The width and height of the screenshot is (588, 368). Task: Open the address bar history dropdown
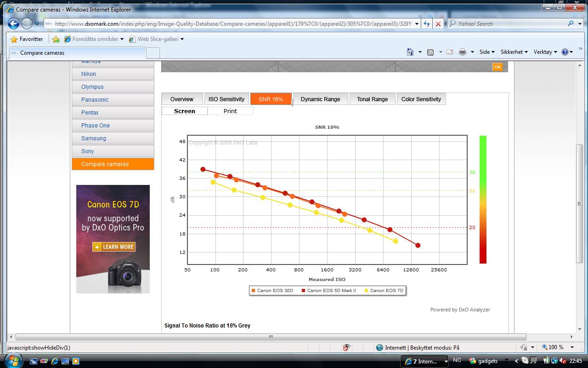(x=417, y=23)
